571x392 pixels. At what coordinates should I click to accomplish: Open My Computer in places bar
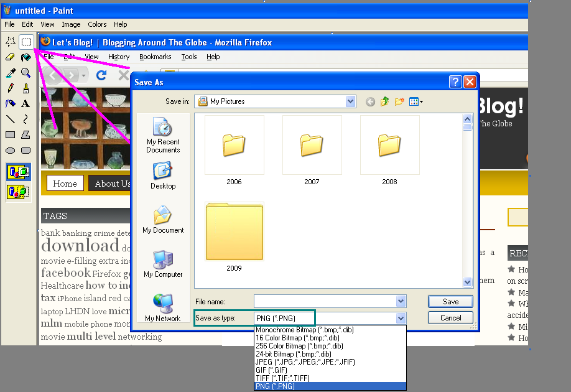[163, 264]
